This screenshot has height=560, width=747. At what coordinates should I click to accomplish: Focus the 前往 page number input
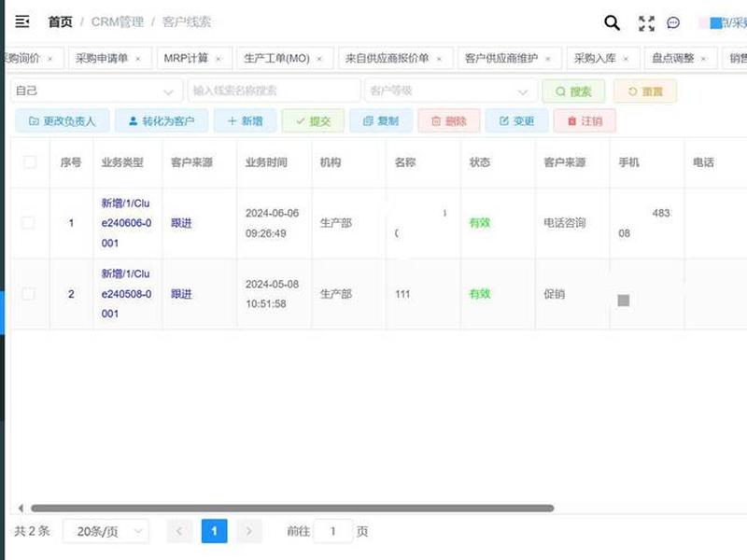click(333, 531)
